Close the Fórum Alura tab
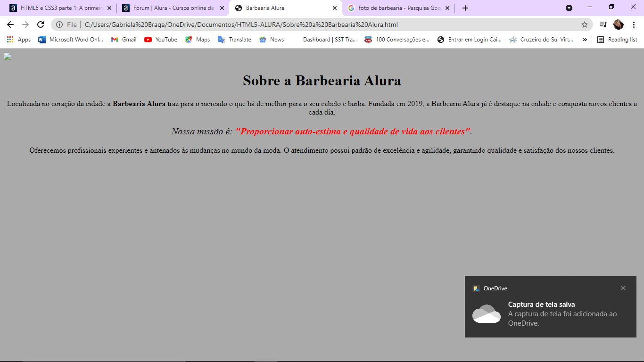 pyautogui.click(x=222, y=8)
